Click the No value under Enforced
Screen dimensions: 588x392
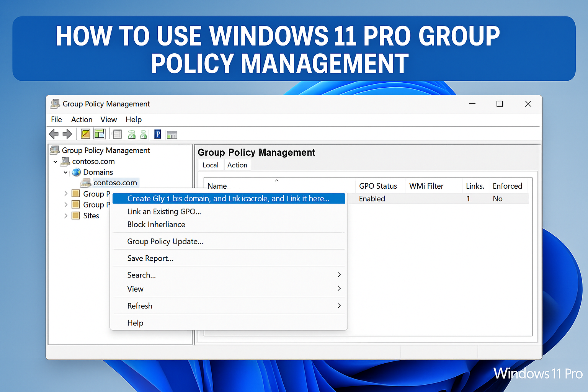coord(498,199)
